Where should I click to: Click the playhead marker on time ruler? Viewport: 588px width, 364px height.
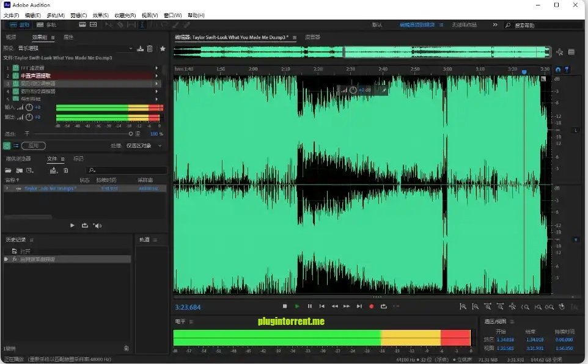pyautogui.click(x=524, y=71)
